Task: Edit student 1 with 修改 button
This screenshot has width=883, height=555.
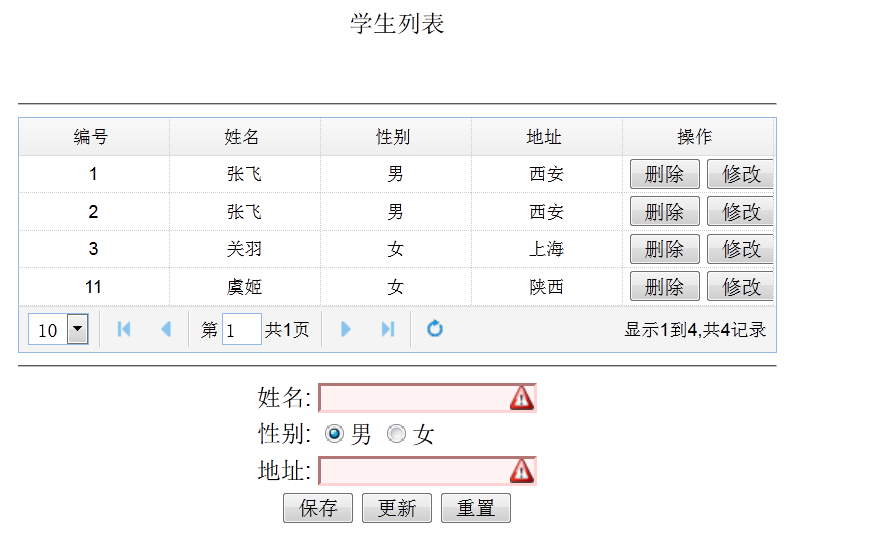Action: pyautogui.click(x=741, y=174)
